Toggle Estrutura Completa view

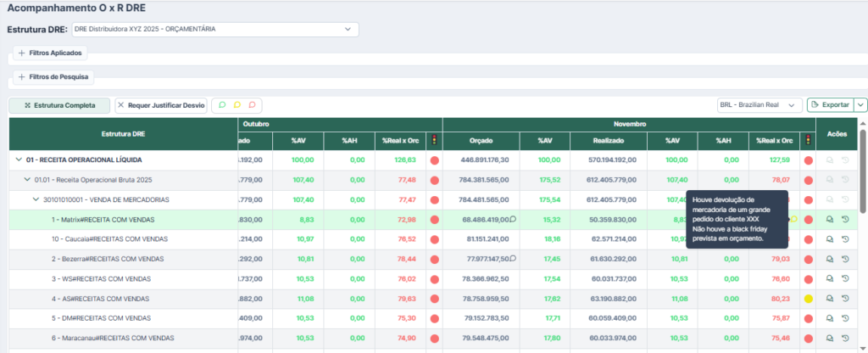[59, 105]
